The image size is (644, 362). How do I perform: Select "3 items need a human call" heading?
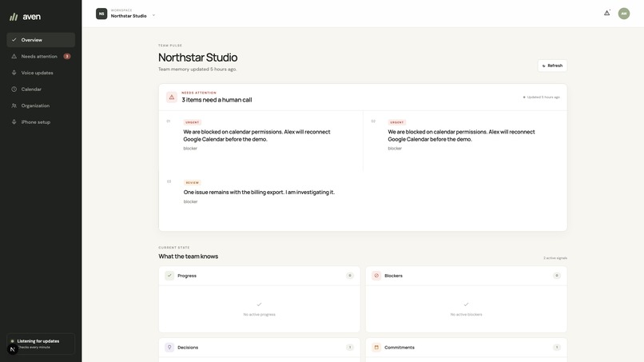pyautogui.click(x=217, y=100)
